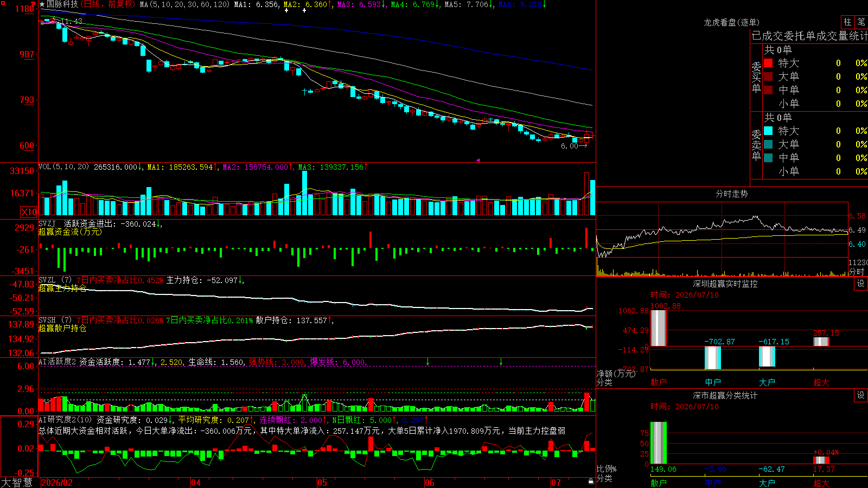
Task: Click the 国脉科技 stock name title
Action: (x=62, y=4)
